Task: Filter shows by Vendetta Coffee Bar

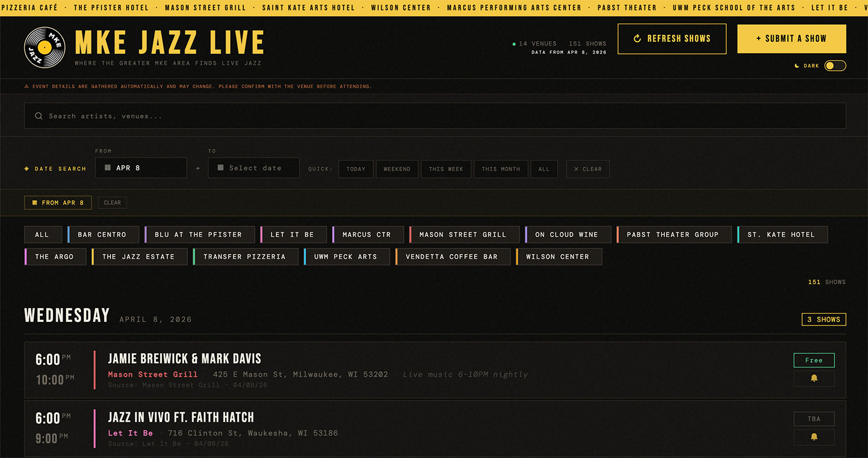Action: click(x=453, y=257)
